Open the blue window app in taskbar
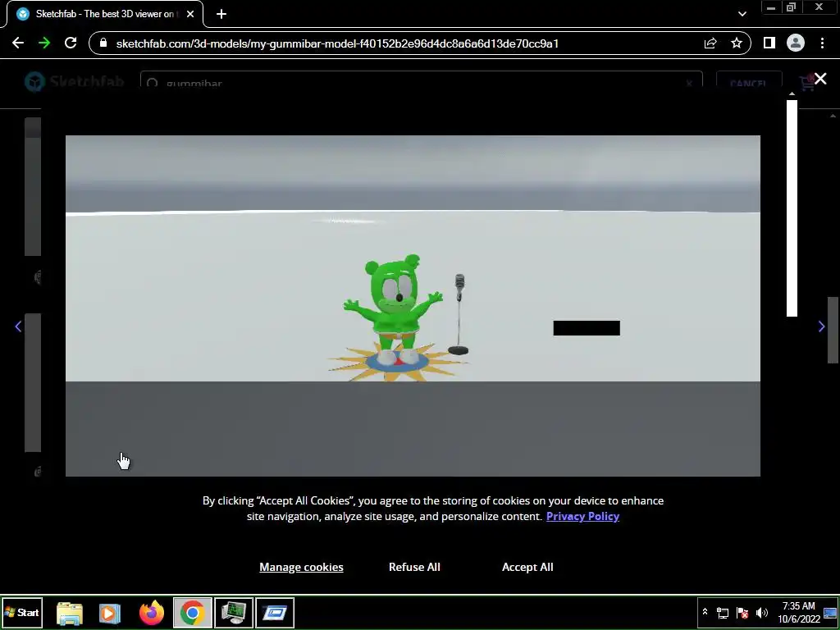840x630 pixels. pos(275,612)
